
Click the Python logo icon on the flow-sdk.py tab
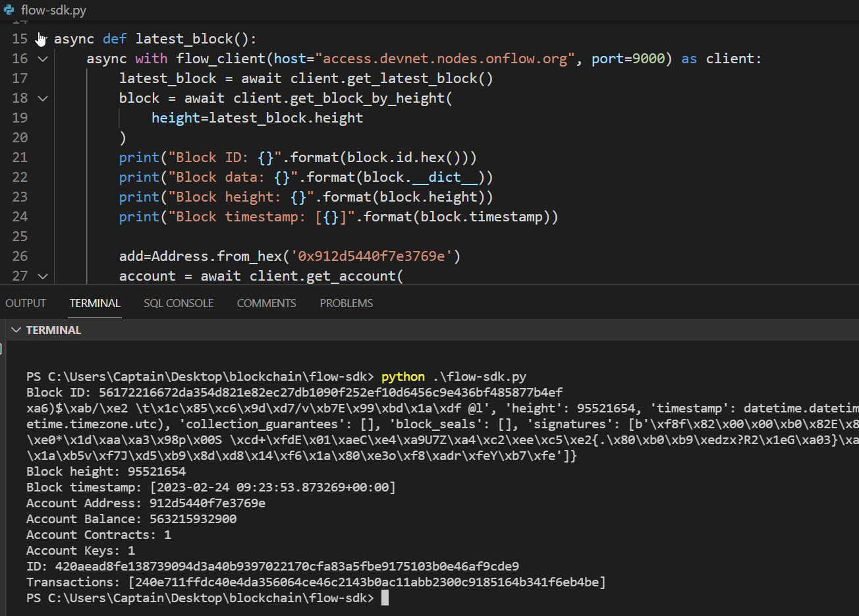coord(9,10)
